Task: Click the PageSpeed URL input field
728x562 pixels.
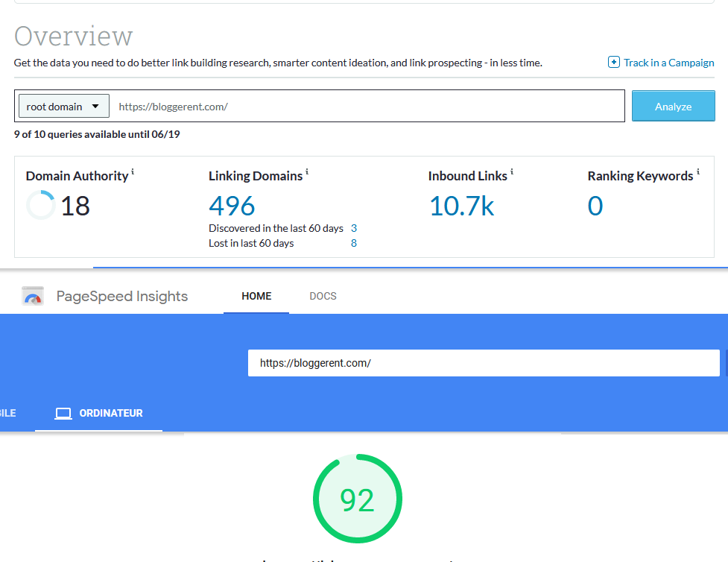Action: [484, 363]
